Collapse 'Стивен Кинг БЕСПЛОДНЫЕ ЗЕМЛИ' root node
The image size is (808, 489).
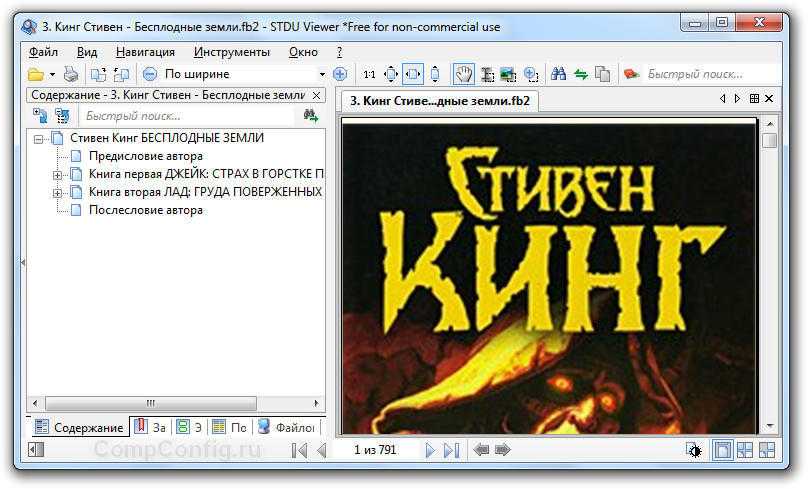point(38,139)
